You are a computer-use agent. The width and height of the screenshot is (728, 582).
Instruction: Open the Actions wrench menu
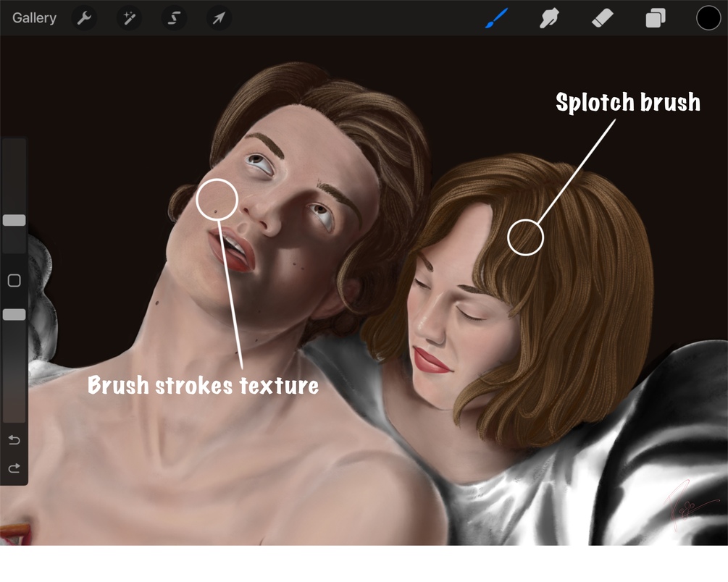click(84, 18)
